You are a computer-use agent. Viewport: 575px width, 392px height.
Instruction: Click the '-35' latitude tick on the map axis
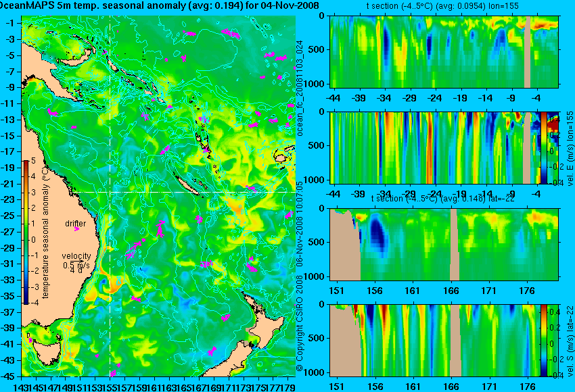[x=9, y=296]
